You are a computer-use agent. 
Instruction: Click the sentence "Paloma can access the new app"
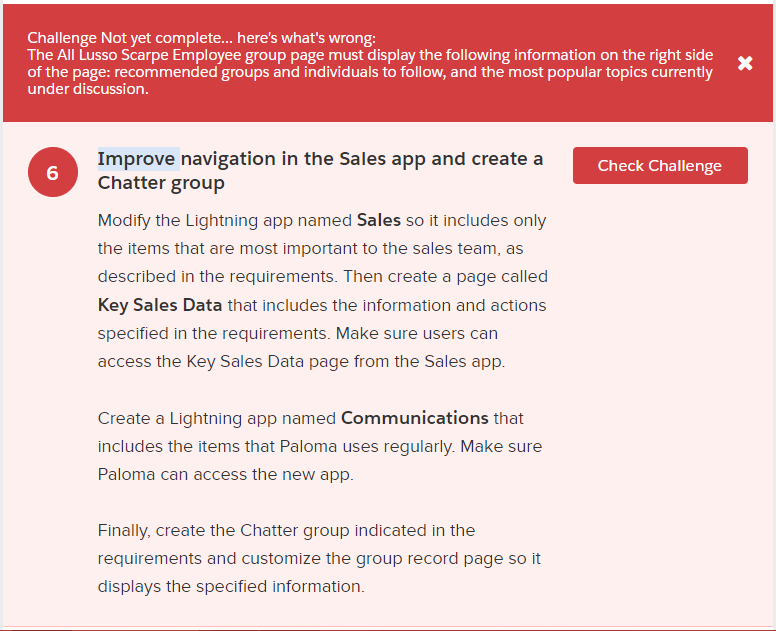click(x=225, y=474)
